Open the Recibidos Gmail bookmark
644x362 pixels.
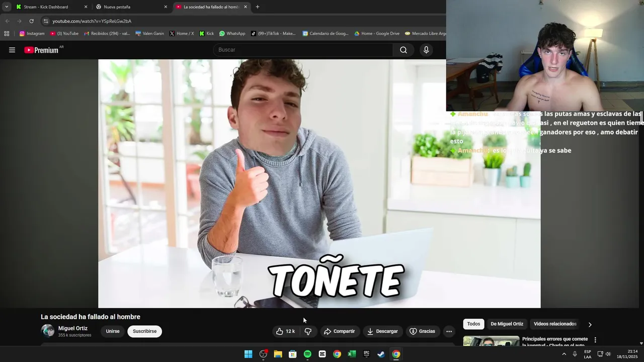pos(107,34)
